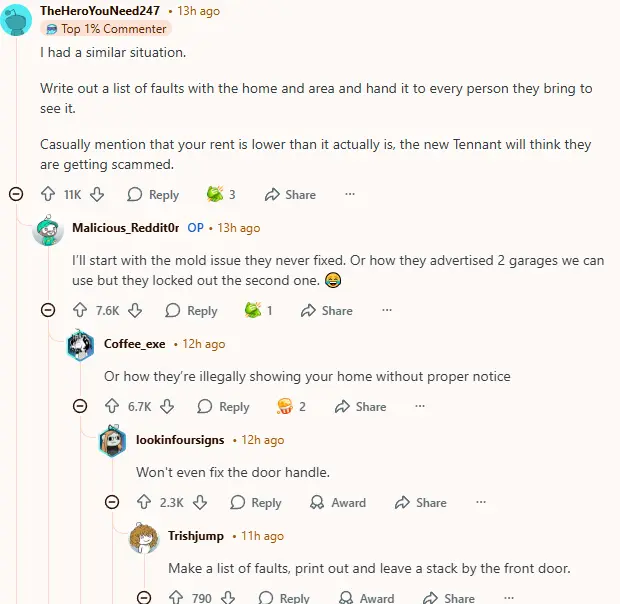Reply to Malicious_Reddit0r's comment
Image resolution: width=620 pixels, height=604 pixels.
192,311
